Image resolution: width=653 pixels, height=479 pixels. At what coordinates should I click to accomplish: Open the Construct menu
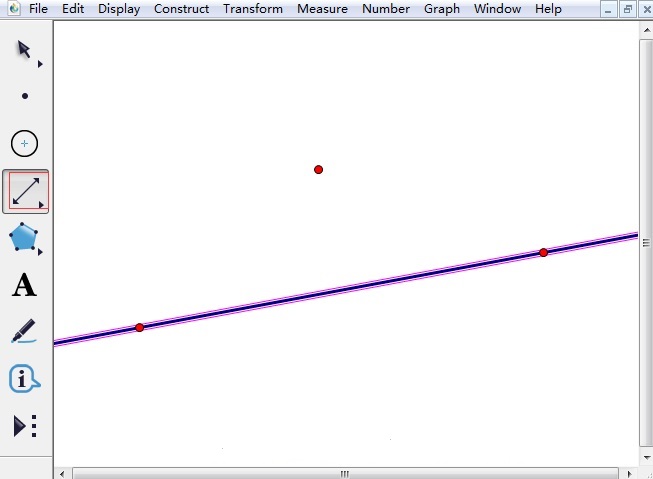[181, 9]
